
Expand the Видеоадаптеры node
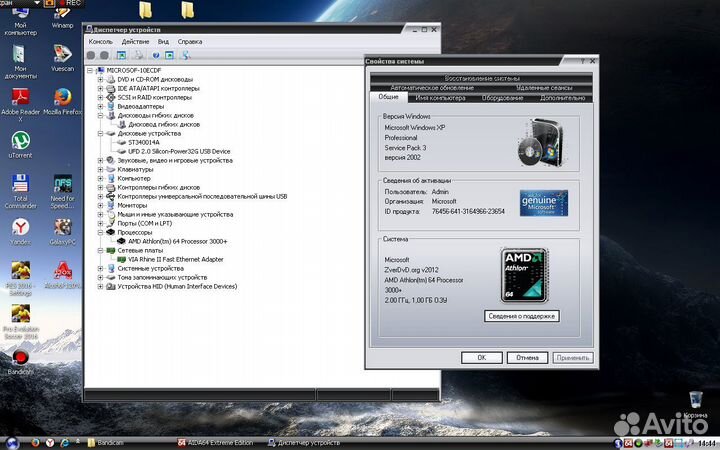[x=100, y=107]
